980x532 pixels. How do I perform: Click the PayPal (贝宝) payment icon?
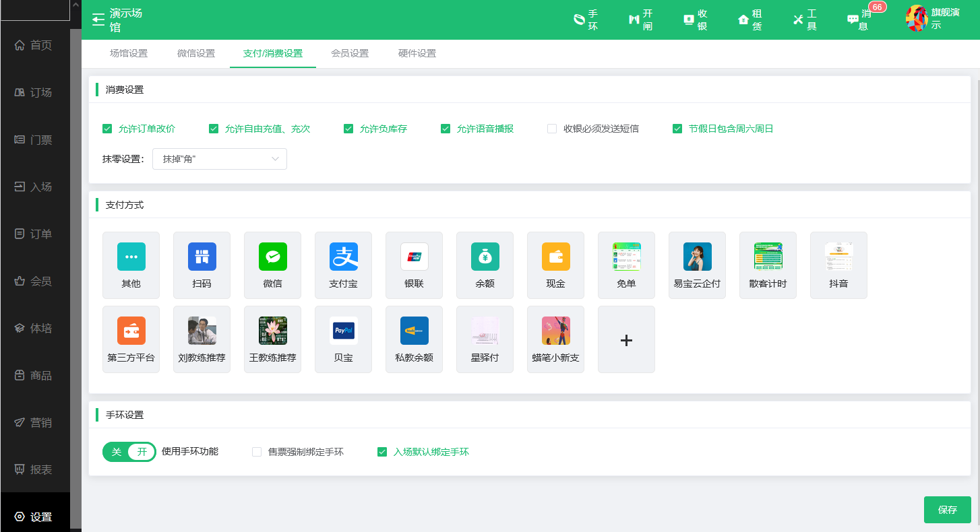[343, 331]
